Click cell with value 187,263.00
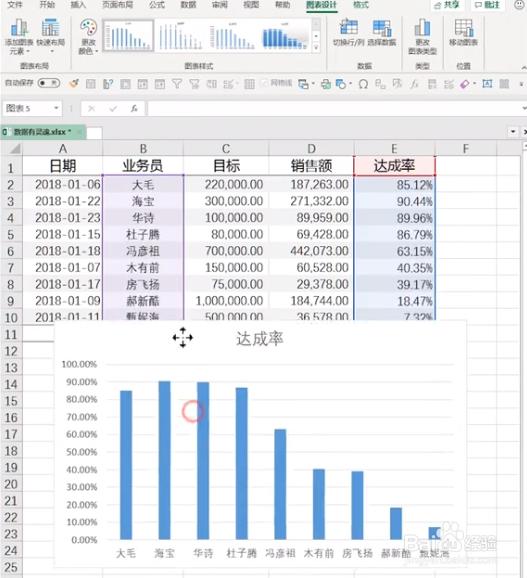Image resolution: width=527 pixels, height=578 pixels. pos(311,184)
